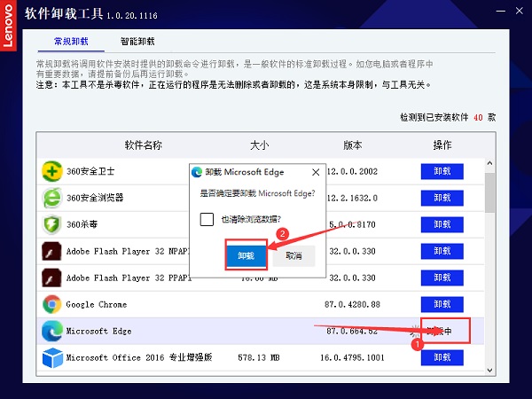Switch to the 常规卸载 tab
532x399 pixels.
(x=71, y=42)
